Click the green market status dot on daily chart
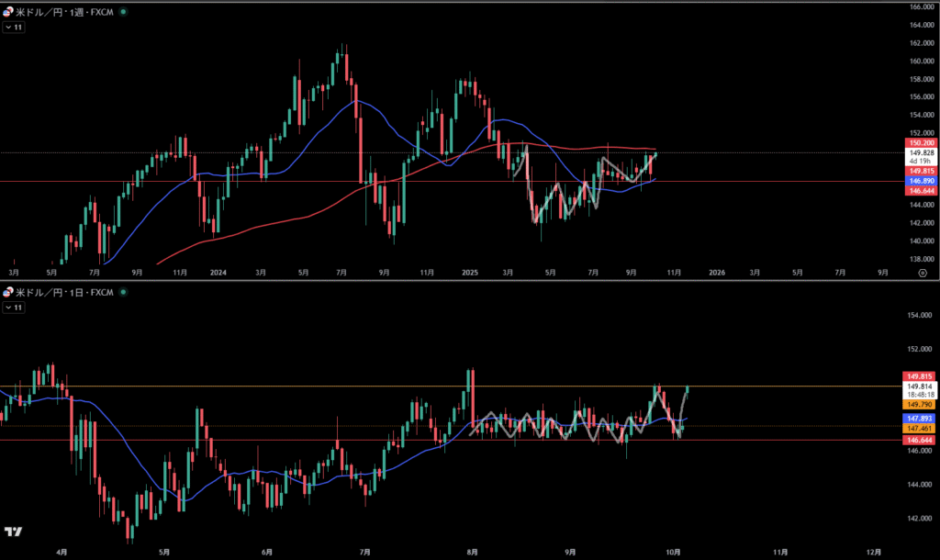The height and width of the screenshot is (560, 940). (x=124, y=293)
